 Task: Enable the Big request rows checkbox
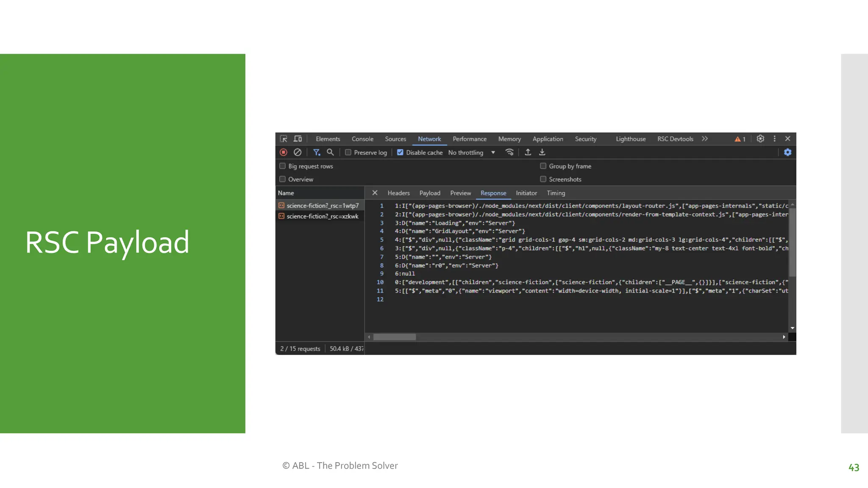pyautogui.click(x=283, y=166)
